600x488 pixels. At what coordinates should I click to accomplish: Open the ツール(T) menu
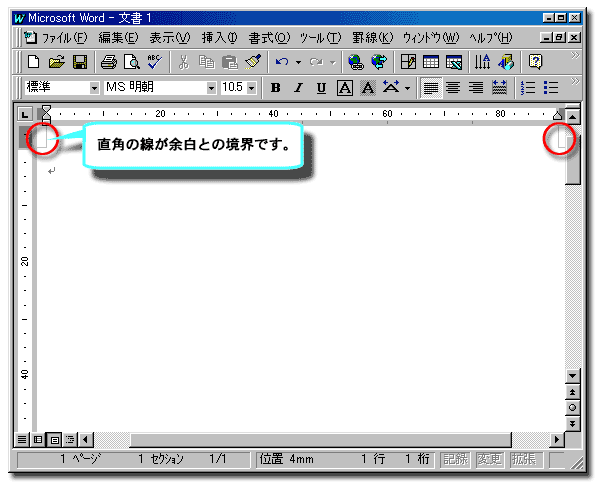coord(320,38)
